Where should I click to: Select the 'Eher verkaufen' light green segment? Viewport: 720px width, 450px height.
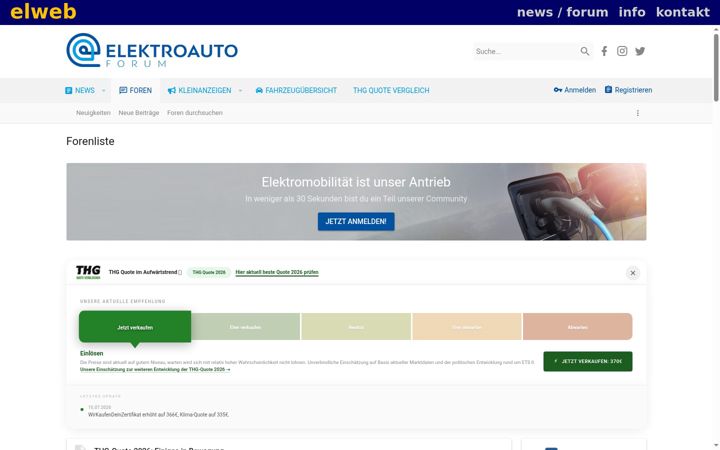pos(246,327)
